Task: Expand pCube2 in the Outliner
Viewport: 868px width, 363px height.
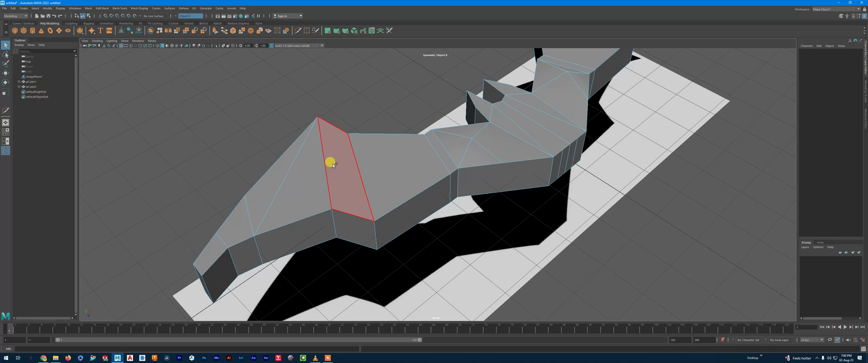Action: (x=19, y=86)
